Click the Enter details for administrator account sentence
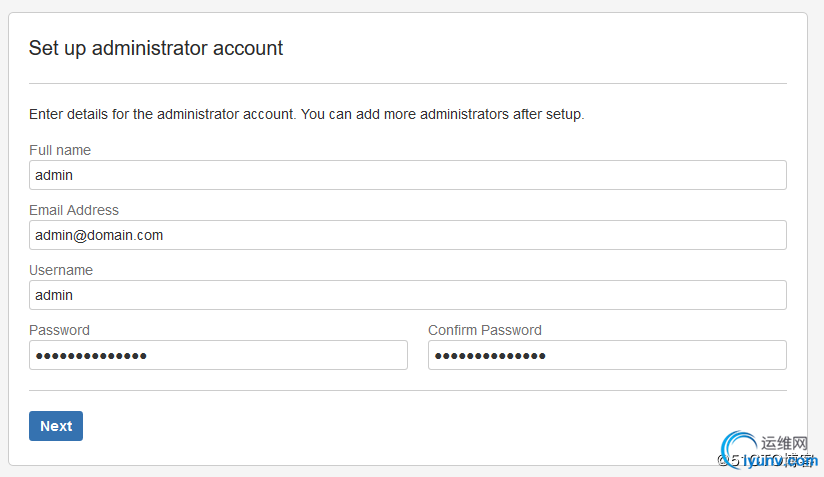The width and height of the screenshot is (824, 477). tap(162, 114)
